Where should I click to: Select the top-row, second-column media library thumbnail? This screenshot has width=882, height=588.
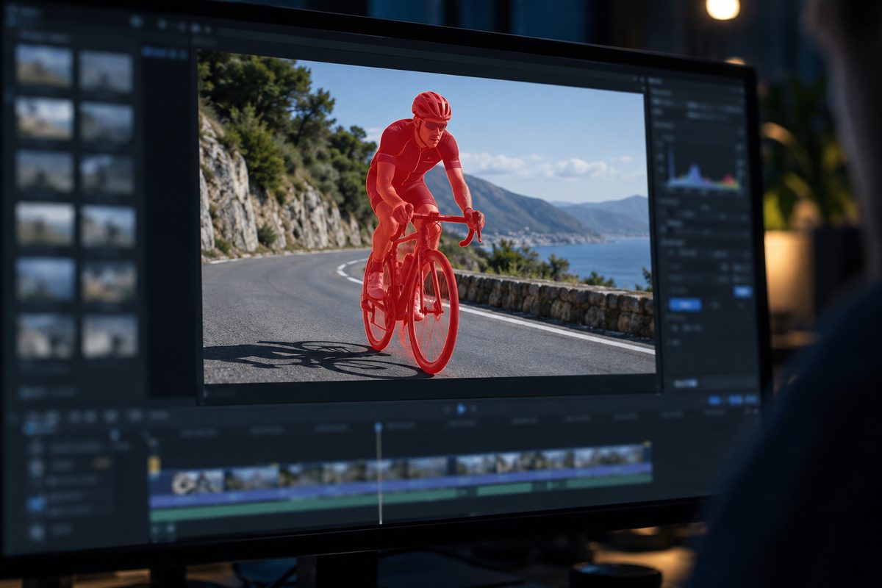[x=106, y=71]
